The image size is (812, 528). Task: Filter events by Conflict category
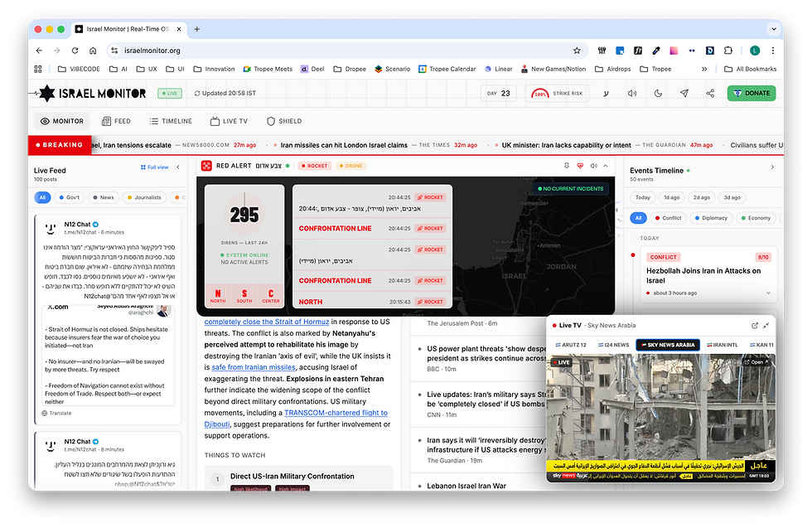tap(668, 218)
